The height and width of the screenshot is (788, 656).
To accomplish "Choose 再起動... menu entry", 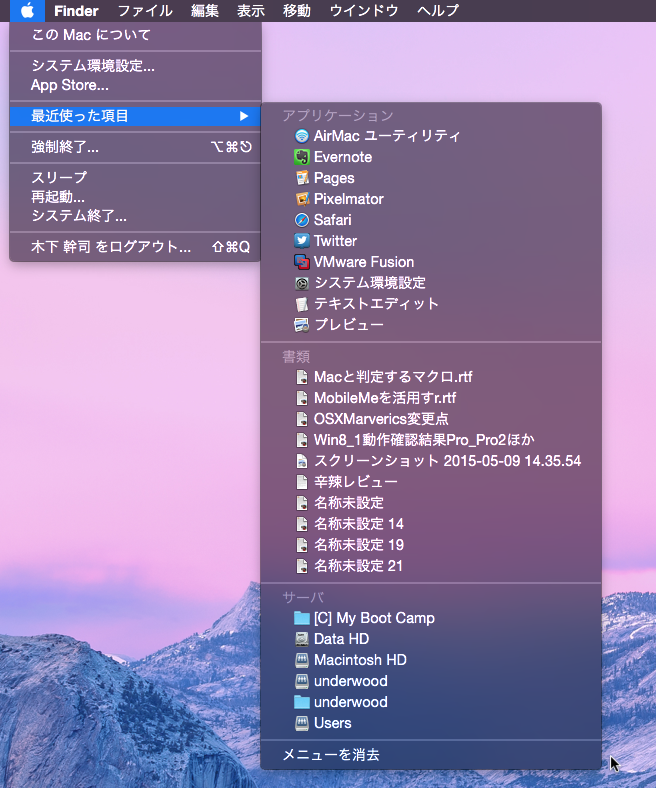I will 135,196.
